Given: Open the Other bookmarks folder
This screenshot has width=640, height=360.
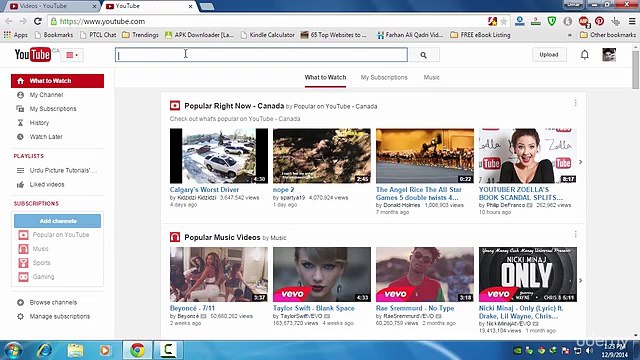Looking at the screenshot, I should pos(608,35).
